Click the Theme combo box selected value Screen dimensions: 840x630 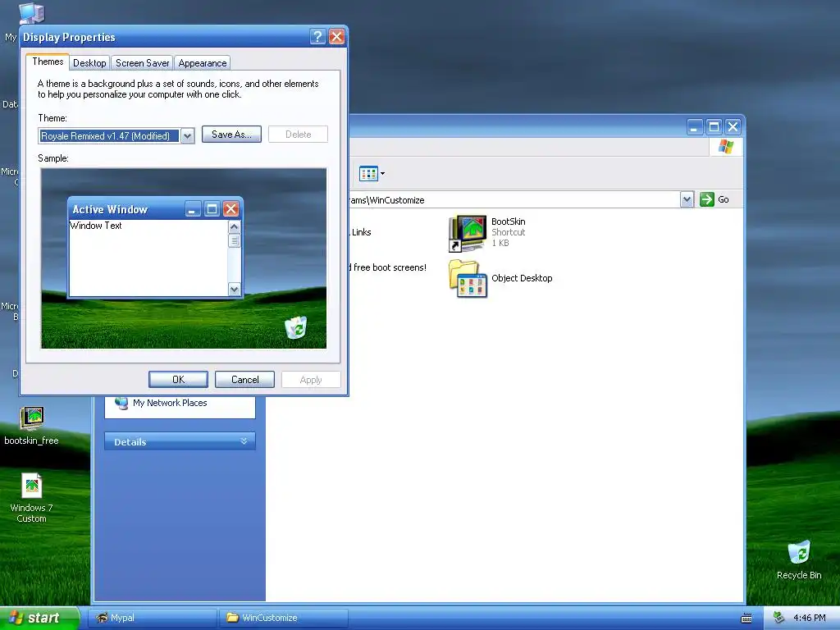(109, 136)
